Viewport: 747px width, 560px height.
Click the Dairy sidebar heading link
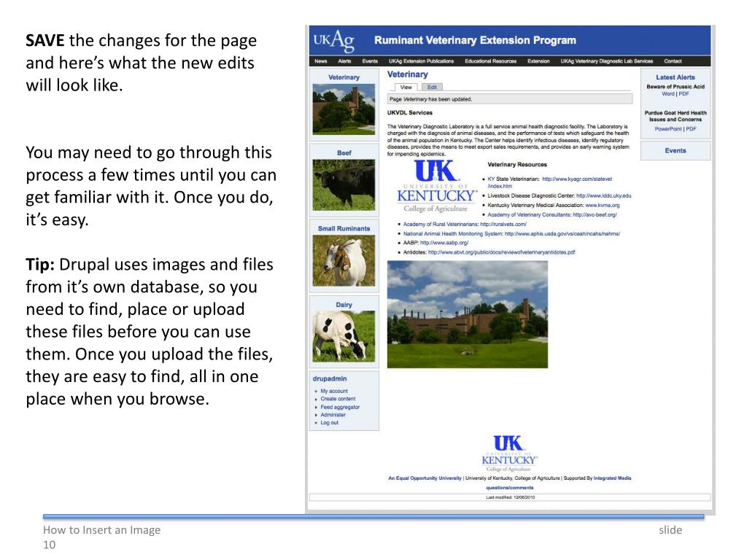coord(344,305)
